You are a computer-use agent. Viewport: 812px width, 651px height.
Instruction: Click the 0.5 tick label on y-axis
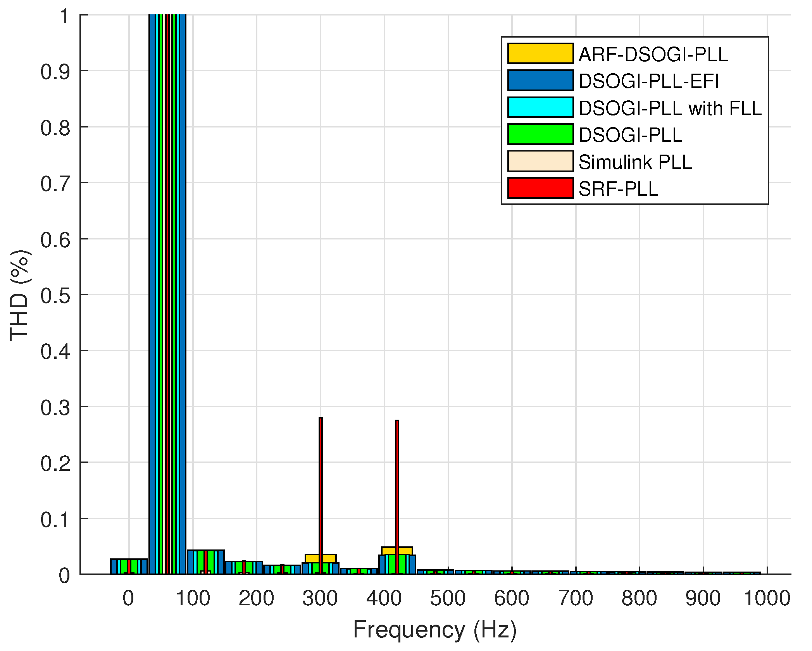tap(55, 295)
